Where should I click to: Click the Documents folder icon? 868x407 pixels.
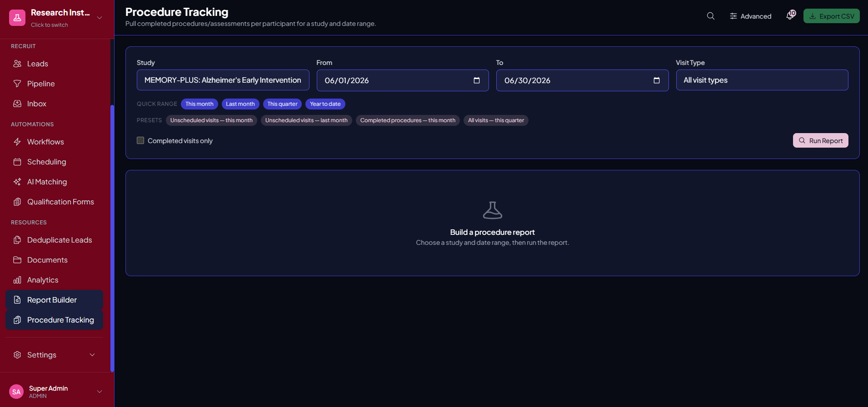(x=17, y=260)
